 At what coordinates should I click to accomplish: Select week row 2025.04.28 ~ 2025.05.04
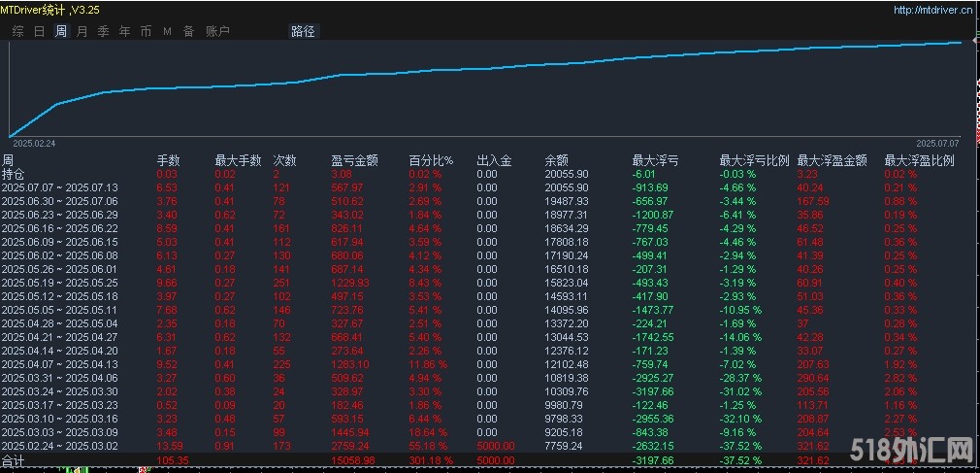click(490, 323)
